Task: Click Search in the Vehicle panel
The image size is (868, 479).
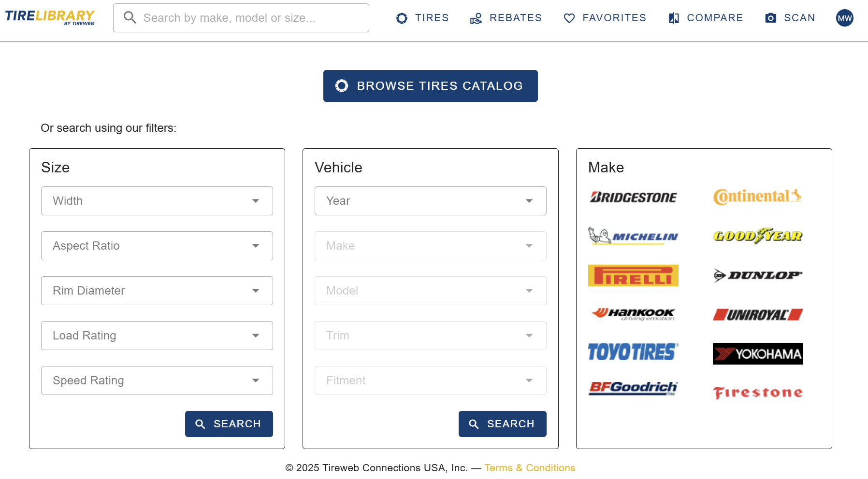Action: (x=503, y=424)
